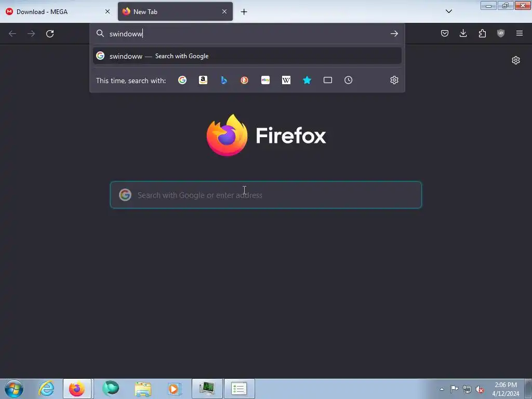Image resolution: width=532 pixels, height=399 pixels.
Task: Search in History clock icon
Action: (348, 80)
